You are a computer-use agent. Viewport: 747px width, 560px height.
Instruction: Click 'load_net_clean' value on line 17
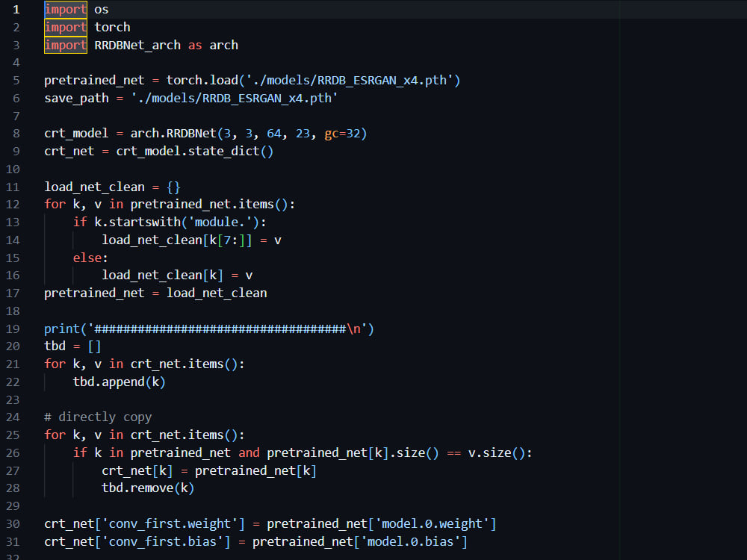point(217,293)
